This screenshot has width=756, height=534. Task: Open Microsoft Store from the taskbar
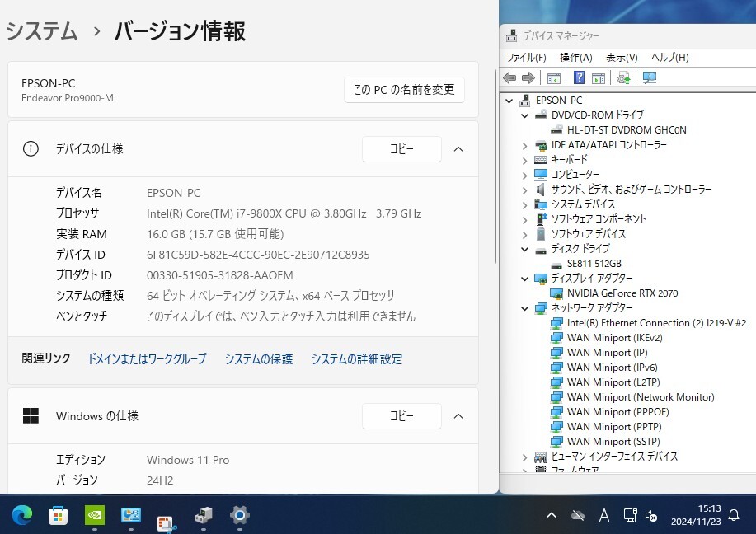58,516
